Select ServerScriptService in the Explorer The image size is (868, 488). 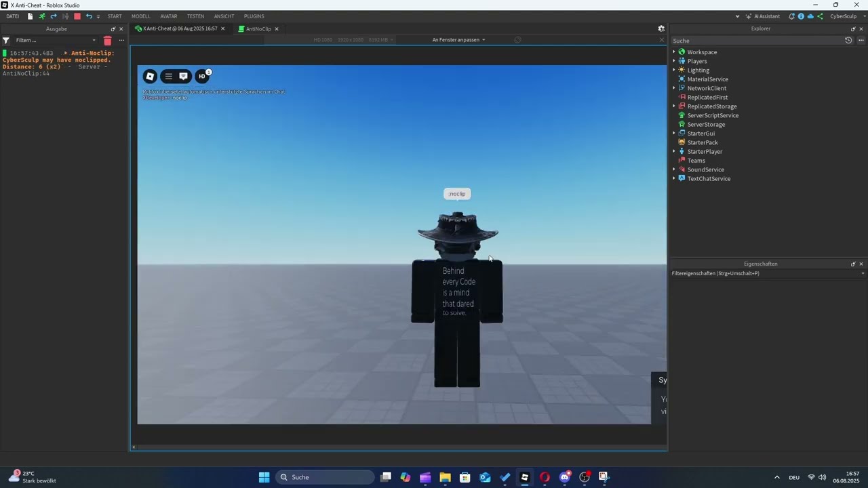713,115
